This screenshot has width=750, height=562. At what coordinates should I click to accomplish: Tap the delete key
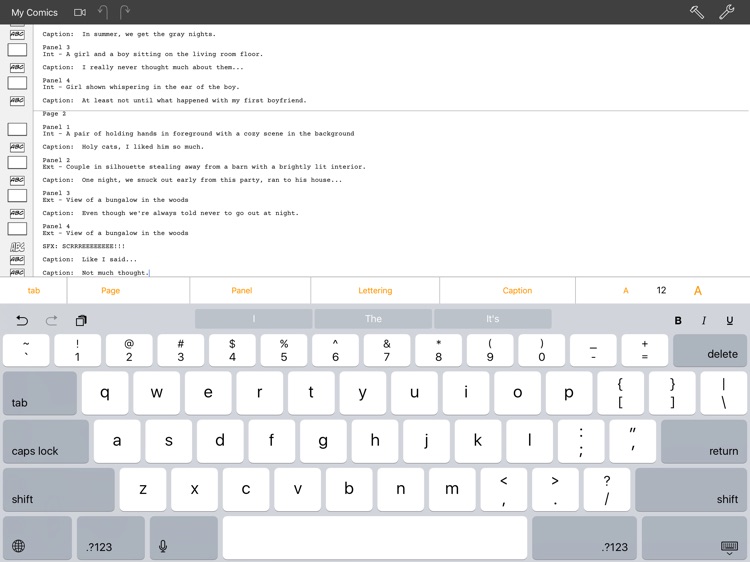[x=710, y=351]
